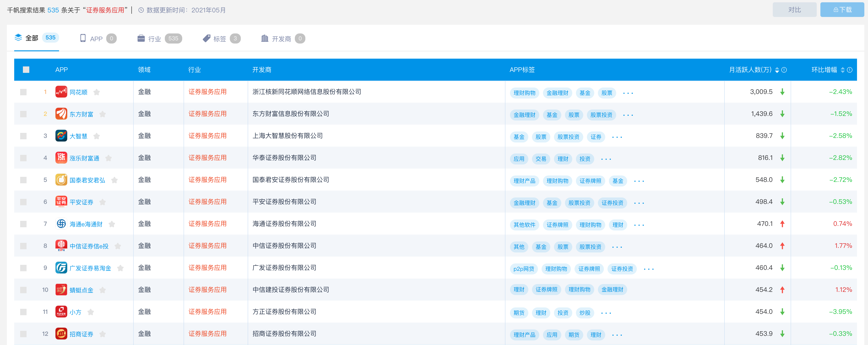Click the 对比 button
The width and height of the screenshot is (868, 345).
pyautogui.click(x=794, y=10)
